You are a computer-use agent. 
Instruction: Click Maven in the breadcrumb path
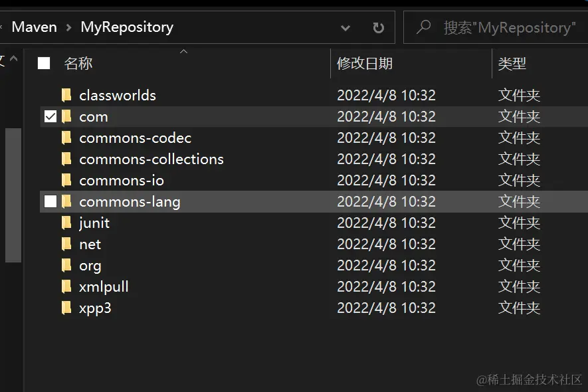point(34,27)
